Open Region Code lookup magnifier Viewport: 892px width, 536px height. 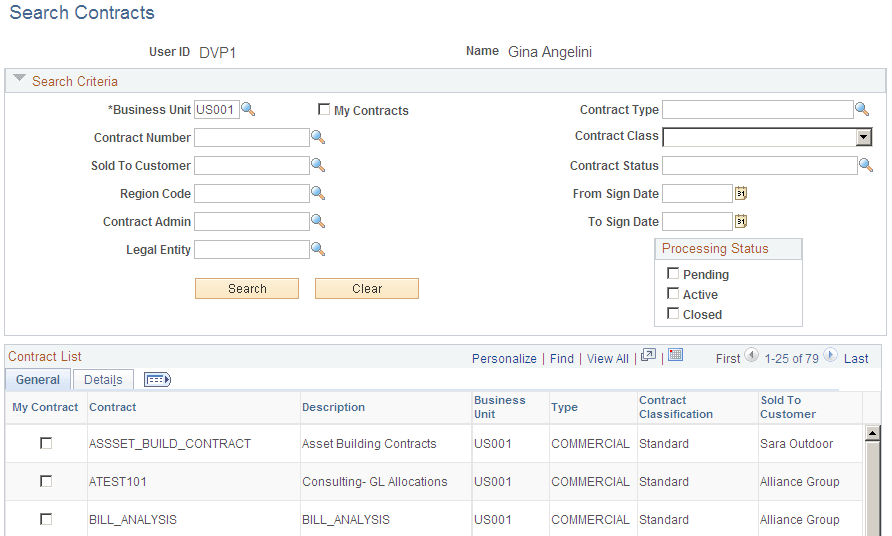318,193
